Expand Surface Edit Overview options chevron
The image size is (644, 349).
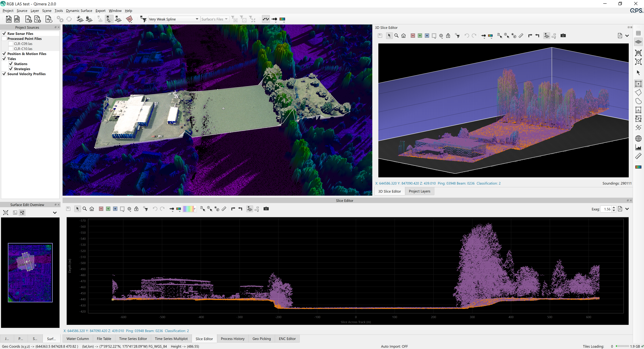(x=55, y=213)
